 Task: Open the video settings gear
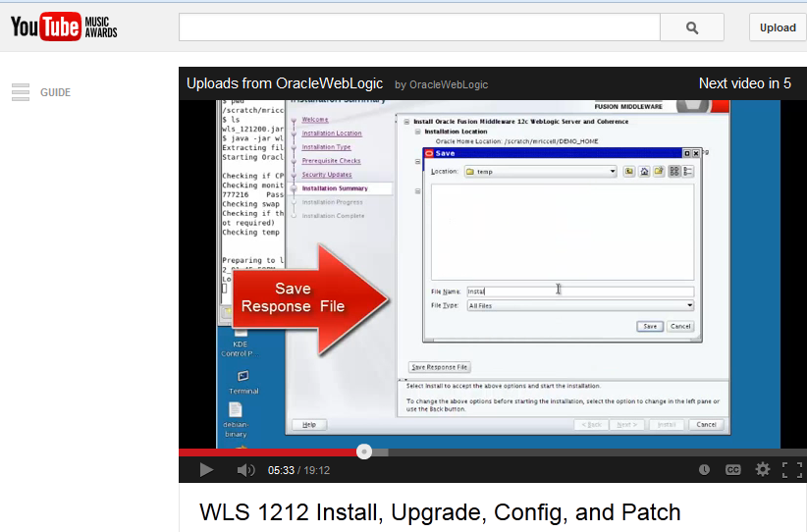[x=762, y=469]
